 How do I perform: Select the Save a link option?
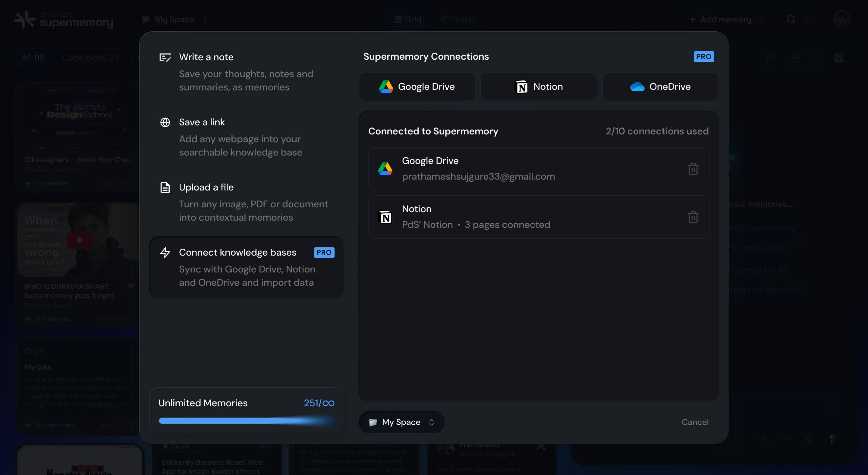[246, 137]
